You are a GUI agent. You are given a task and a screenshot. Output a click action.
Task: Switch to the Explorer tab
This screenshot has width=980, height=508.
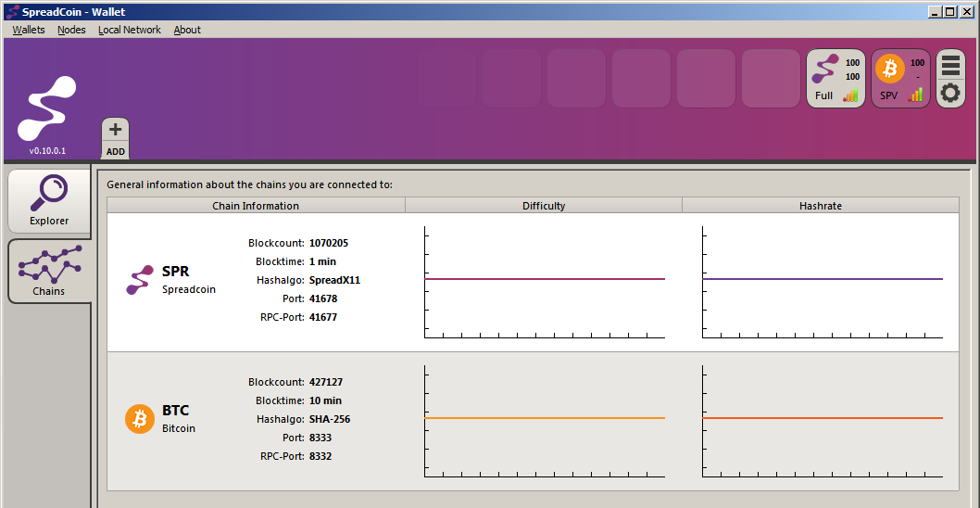(x=49, y=200)
